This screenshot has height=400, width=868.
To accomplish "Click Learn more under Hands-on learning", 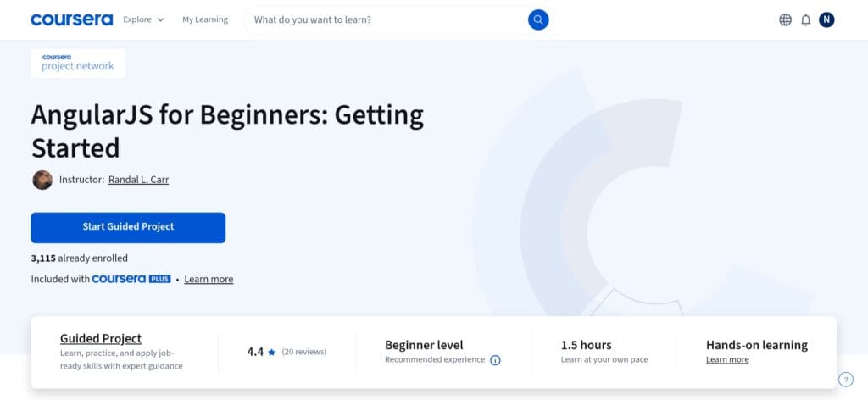I will (727, 360).
